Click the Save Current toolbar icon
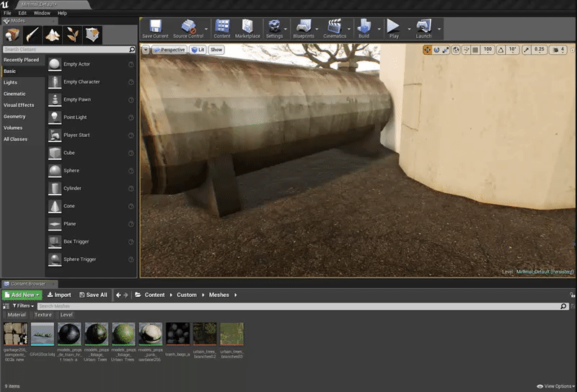Viewport: 577px width, 392px height. pos(155,27)
